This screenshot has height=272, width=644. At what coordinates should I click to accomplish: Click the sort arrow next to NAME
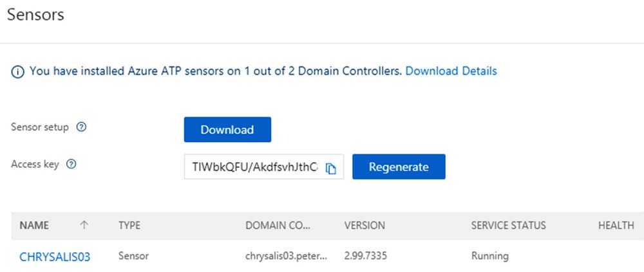(x=84, y=226)
